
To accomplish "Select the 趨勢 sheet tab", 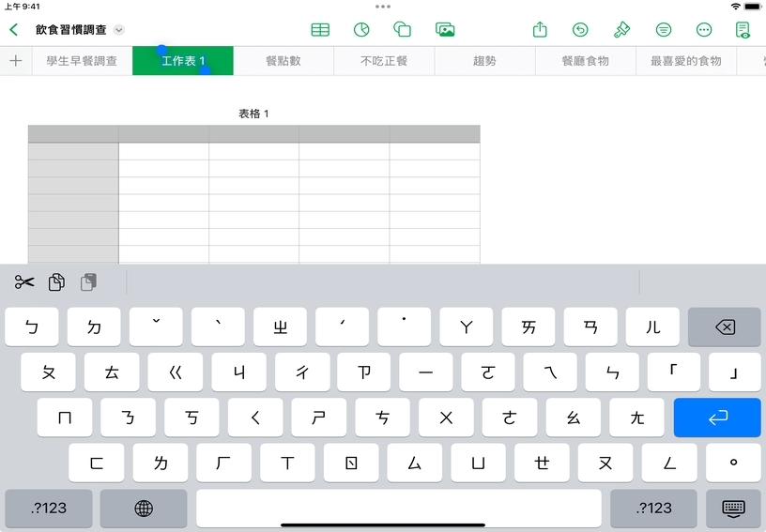I will tap(484, 61).
